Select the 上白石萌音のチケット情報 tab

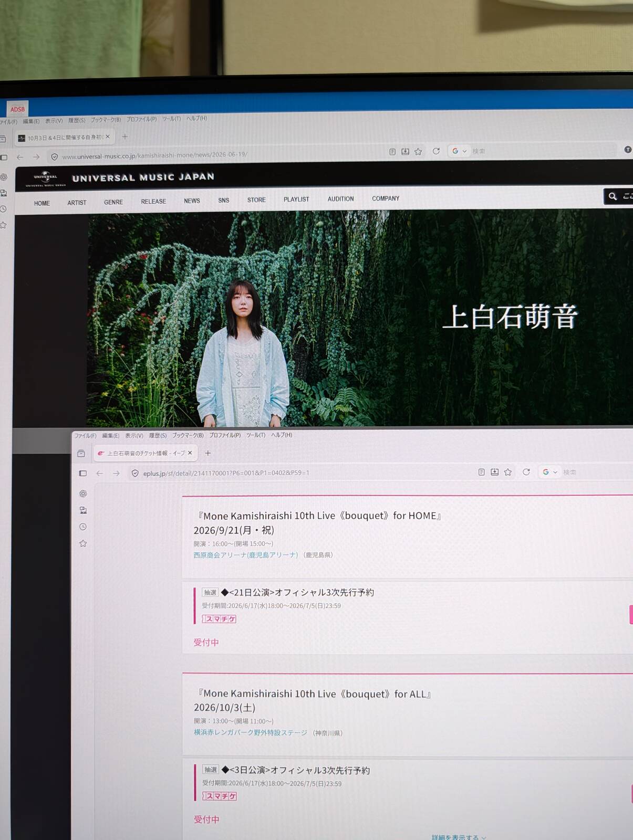pos(144,453)
